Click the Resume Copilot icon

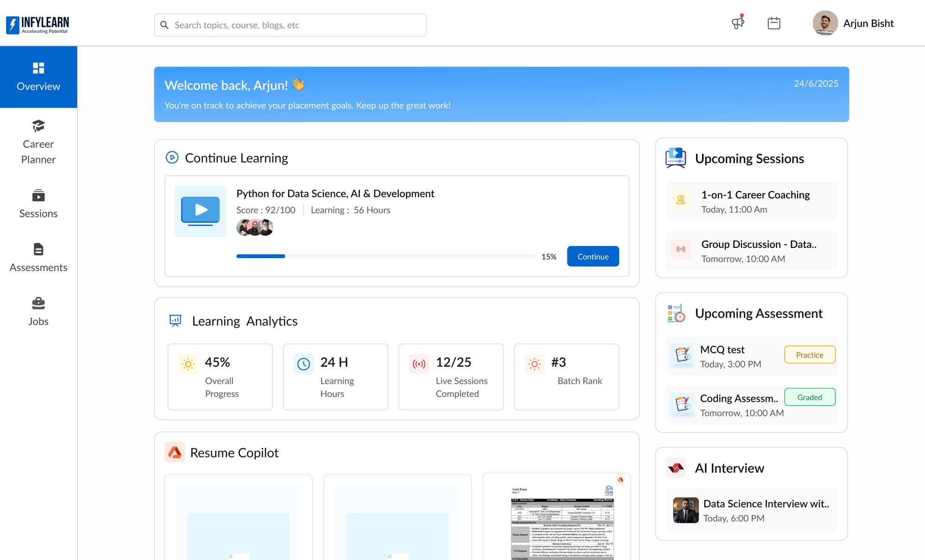pos(174,452)
